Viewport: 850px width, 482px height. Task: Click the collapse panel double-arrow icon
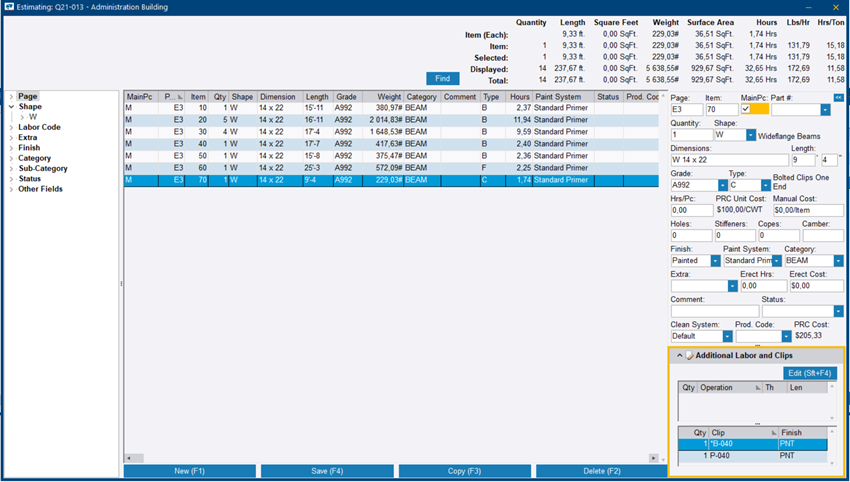(838, 97)
